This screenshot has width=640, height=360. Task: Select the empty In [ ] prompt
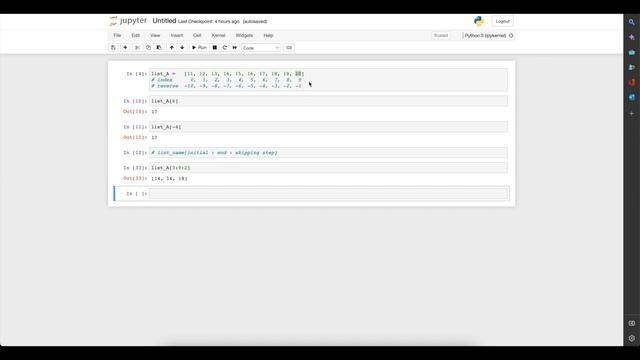(x=136, y=193)
